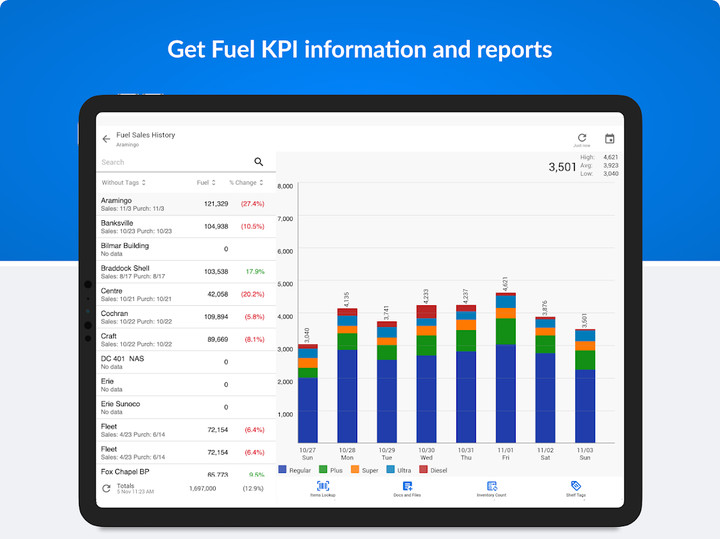Open Shelf Tags icon
720x539 pixels.
pyautogui.click(x=576, y=488)
